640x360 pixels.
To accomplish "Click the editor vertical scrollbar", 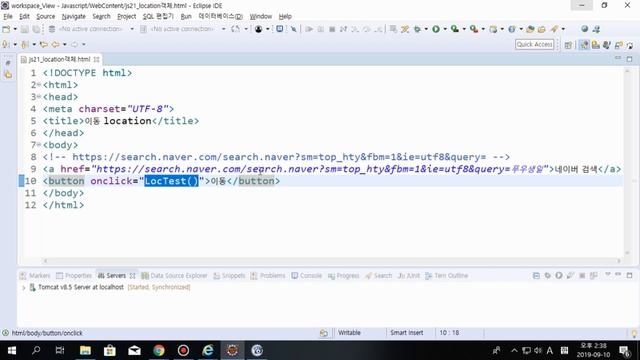I will (627, 162).
